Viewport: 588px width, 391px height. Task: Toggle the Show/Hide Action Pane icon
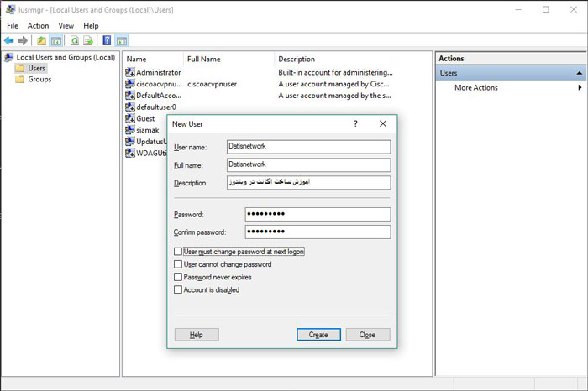tap(122, 40)
